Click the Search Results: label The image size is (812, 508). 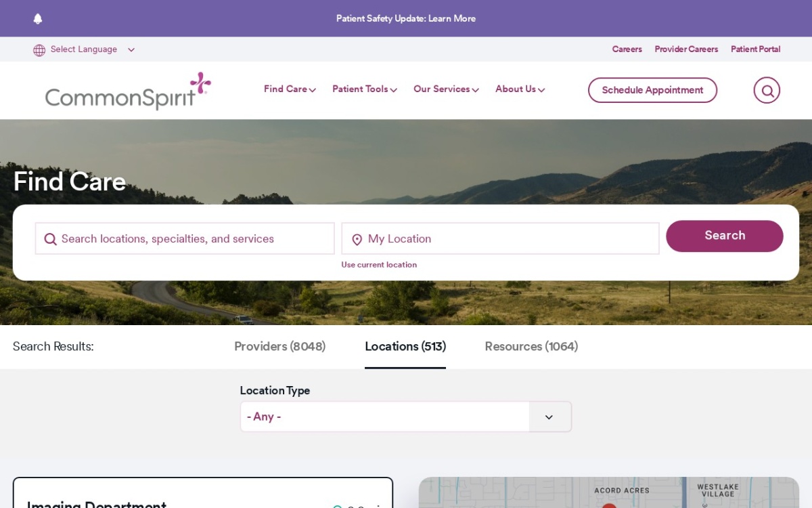[x=53, y=347]
